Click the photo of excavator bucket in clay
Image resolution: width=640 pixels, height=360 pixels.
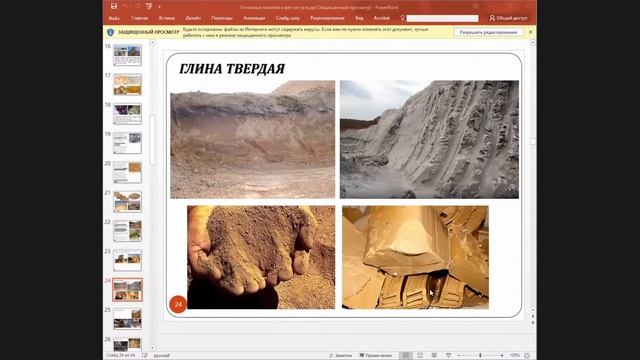(x=415, y=257)
